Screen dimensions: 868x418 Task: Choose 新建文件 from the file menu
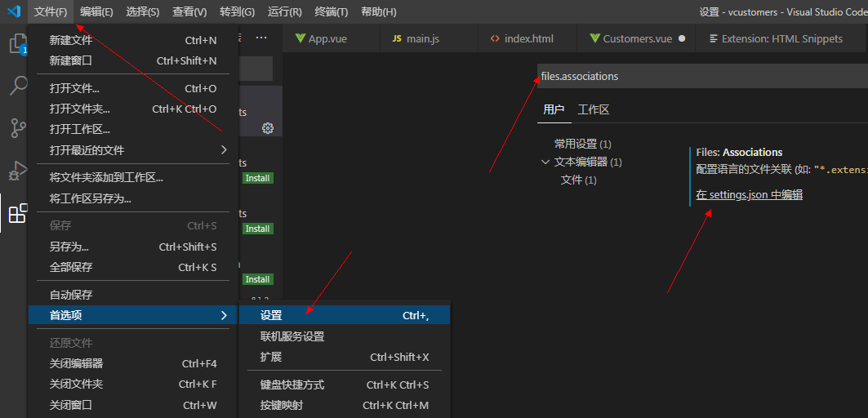[x=133, y=41]
